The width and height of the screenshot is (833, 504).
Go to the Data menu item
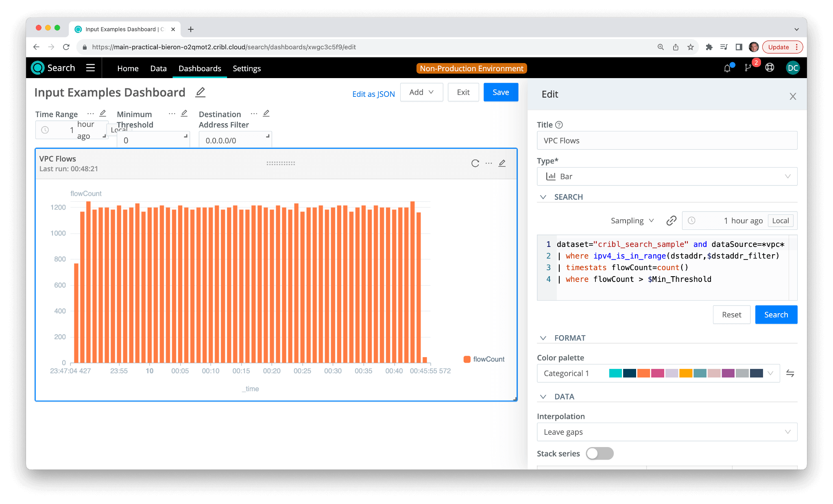click(x=158, y=68)
